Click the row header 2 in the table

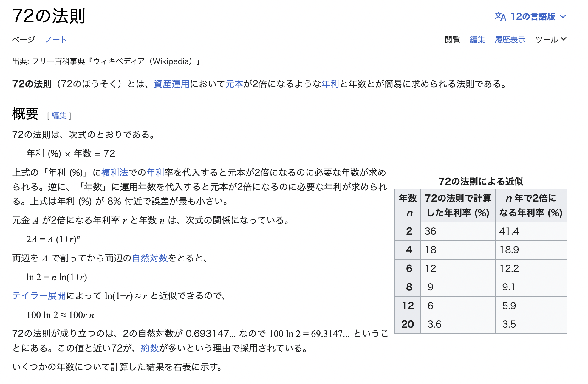click(x=408, y=231)
